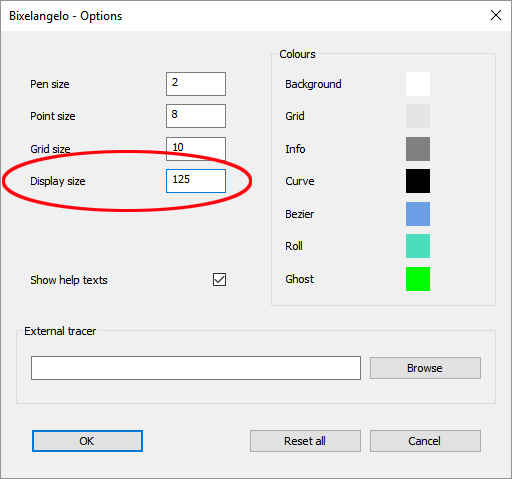Screen dimensions: 512x479
Task: Click the Display size field showing 125
Action: click(x=196, y=181)
